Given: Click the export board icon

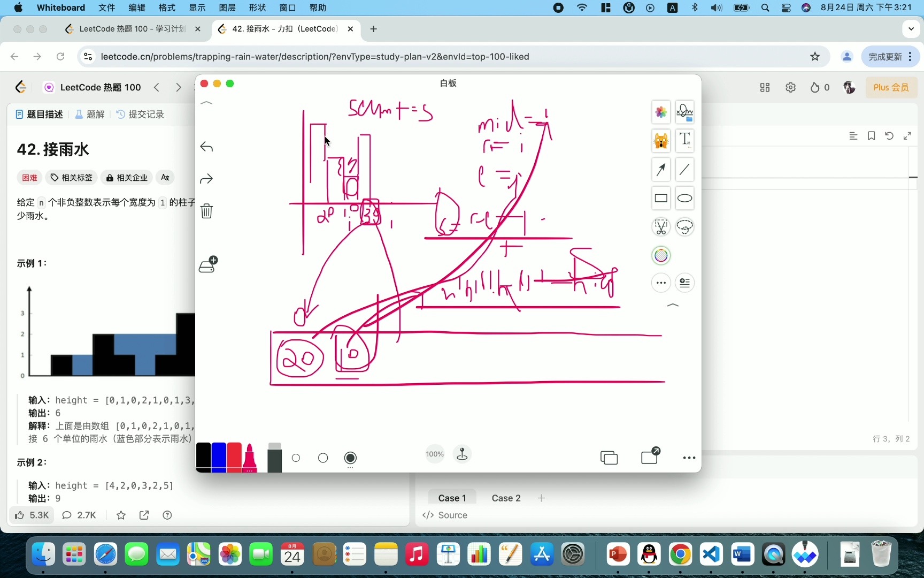Looking at the screenshot, I should click(650, 455).
